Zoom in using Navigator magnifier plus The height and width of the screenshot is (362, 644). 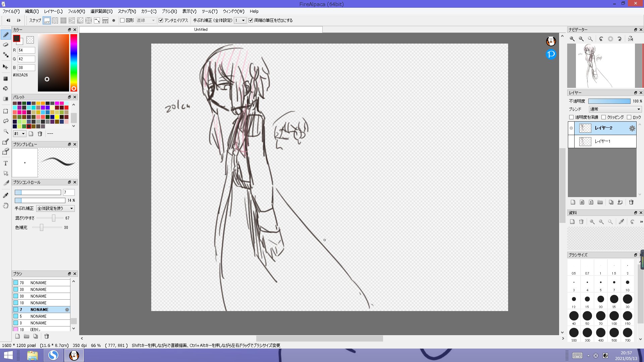pyautogui.click(x=572, y=39)
